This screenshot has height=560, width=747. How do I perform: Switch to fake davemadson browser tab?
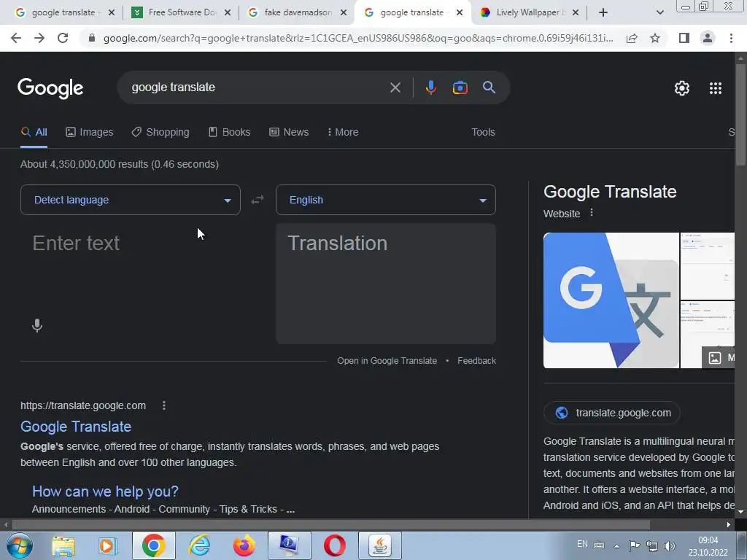click(x=298, y=12)
